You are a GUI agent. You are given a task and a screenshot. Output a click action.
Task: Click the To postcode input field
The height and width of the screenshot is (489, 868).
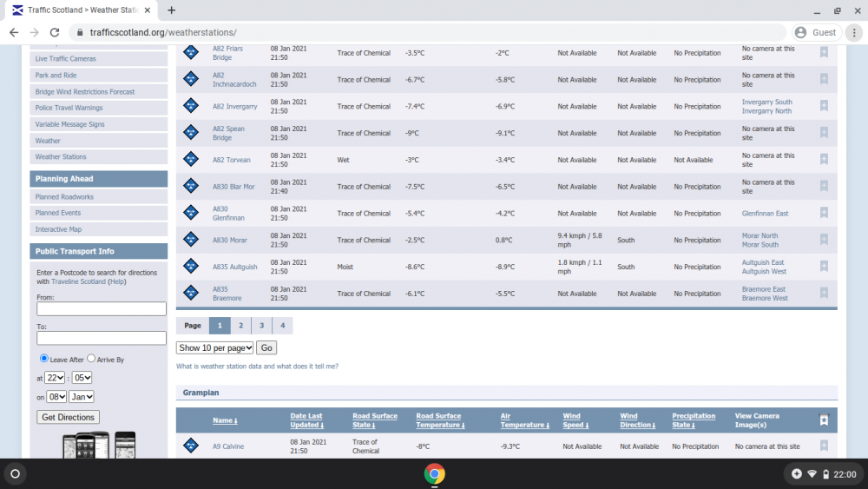(x=102, y=338)
